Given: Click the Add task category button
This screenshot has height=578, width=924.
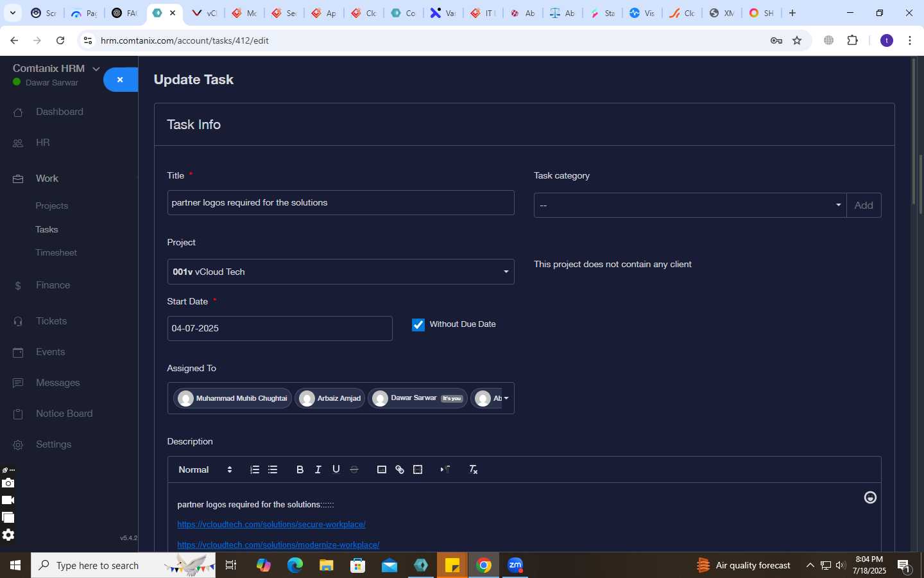Looking at the screenshot, I should (864, 206).
